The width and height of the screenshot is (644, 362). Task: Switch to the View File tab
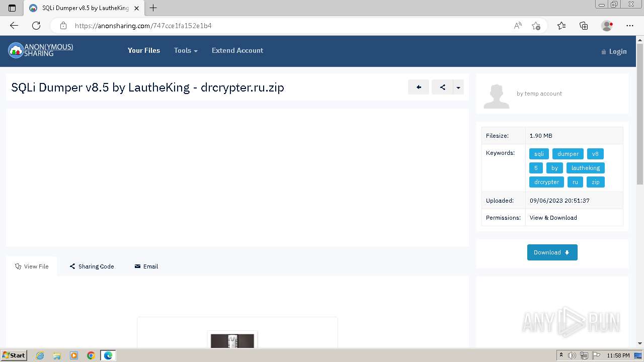(32, 266)
